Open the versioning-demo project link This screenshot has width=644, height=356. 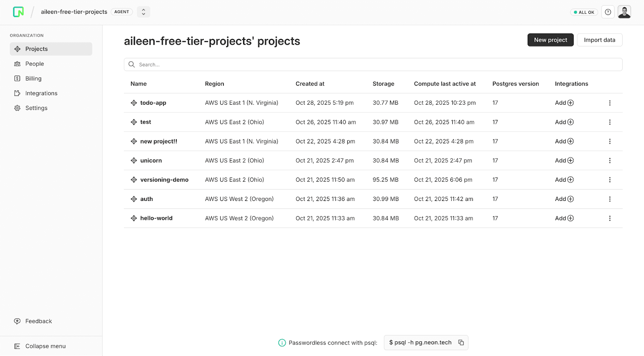(x=164, y=180)
